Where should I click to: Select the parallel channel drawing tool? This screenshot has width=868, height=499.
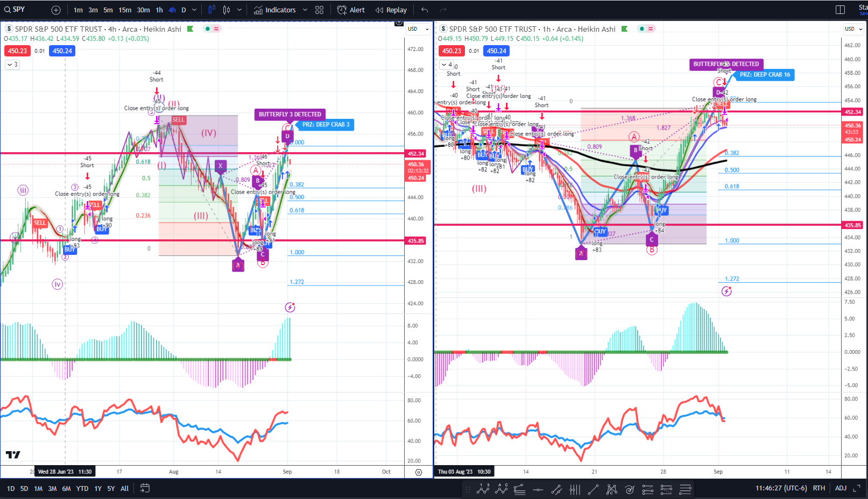click(556, 489)
